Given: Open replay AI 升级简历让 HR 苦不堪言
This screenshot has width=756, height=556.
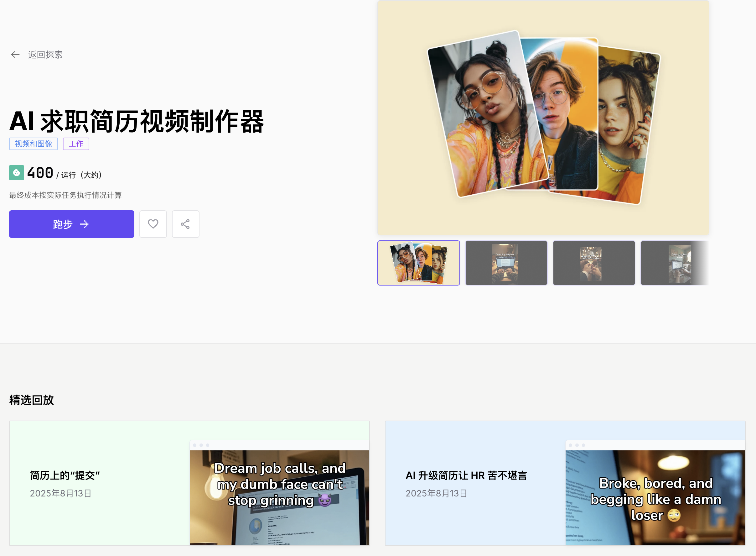Looking at the screenshot, I should click(466, 475).
